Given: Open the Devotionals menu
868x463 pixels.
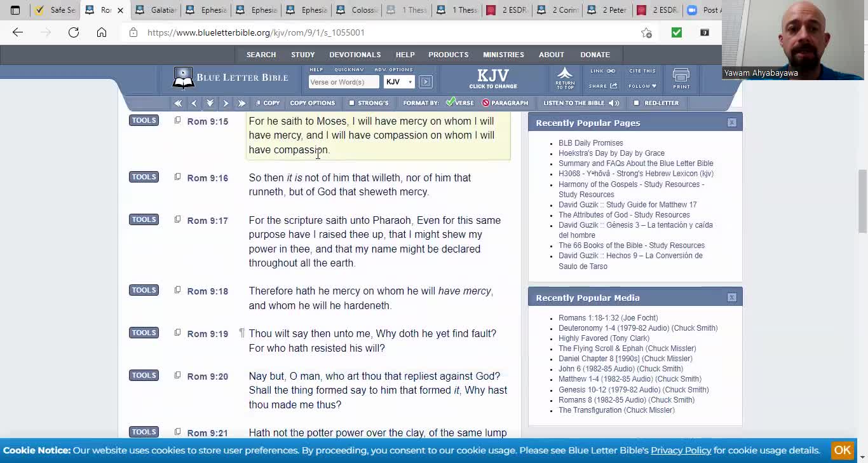Looking at the screenshot, I should (x=355, y=55).
